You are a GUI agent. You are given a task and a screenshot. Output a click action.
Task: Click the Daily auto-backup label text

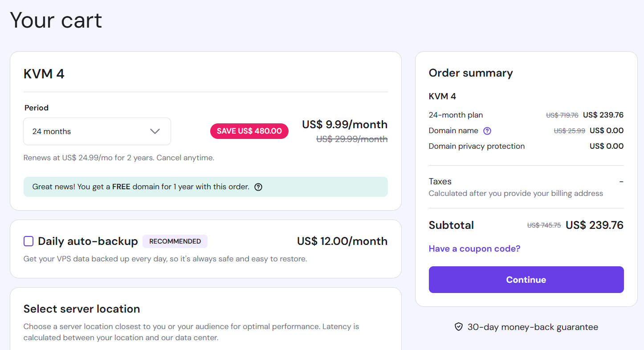click(88, 241)
